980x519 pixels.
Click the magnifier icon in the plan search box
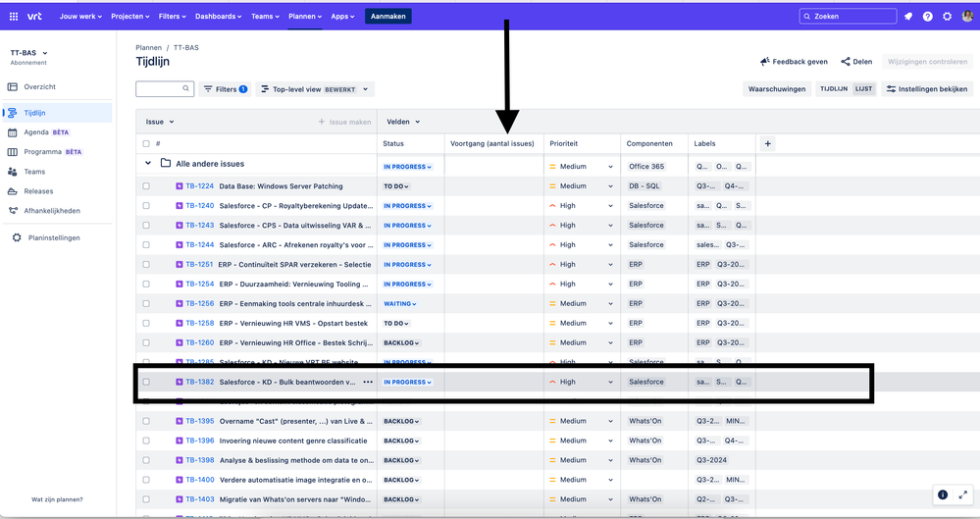click(x=185, y=89)
